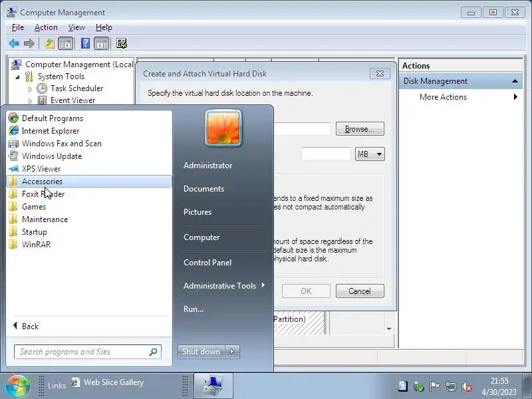Click the taskbar clock showing 21:55
Viewport: 532px width, 399px height.
(x=499, y=386)
